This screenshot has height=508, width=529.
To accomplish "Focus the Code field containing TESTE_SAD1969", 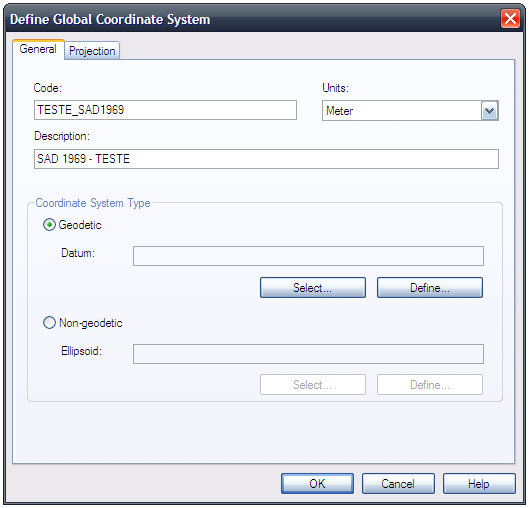I will pyautogui.click(x=165, y=110).
